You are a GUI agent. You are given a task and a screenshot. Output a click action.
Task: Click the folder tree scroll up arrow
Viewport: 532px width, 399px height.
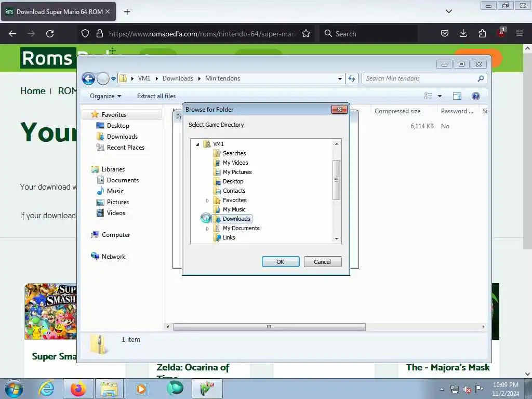pyautogui.click(x=336, y=144)
